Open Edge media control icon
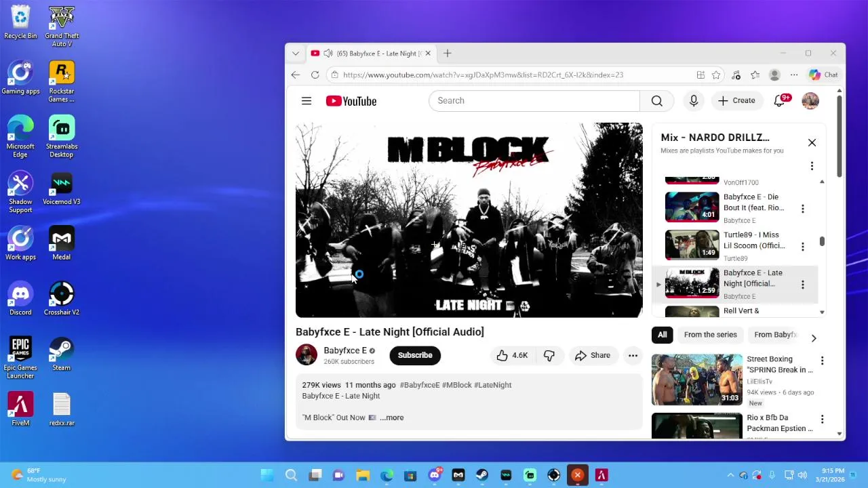 (736, 75)
